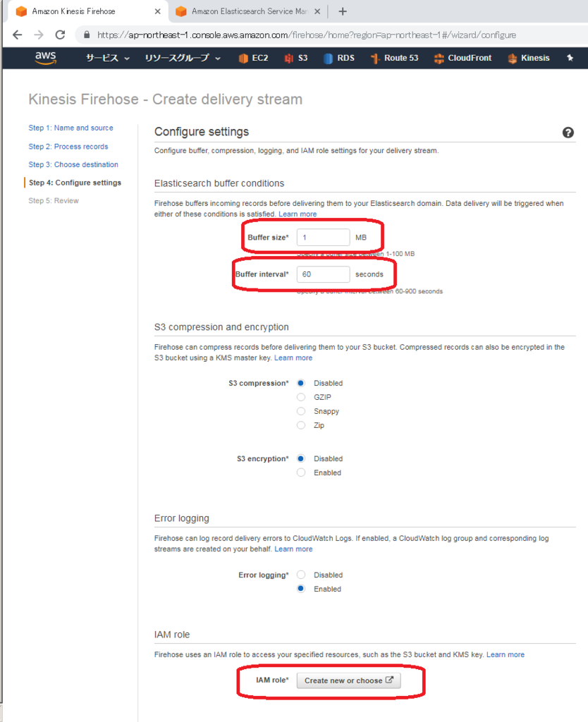Open S3 shortcut in AWS nav bar
The height and width of the screenshot is (722, 588).
tap(296, 58)
